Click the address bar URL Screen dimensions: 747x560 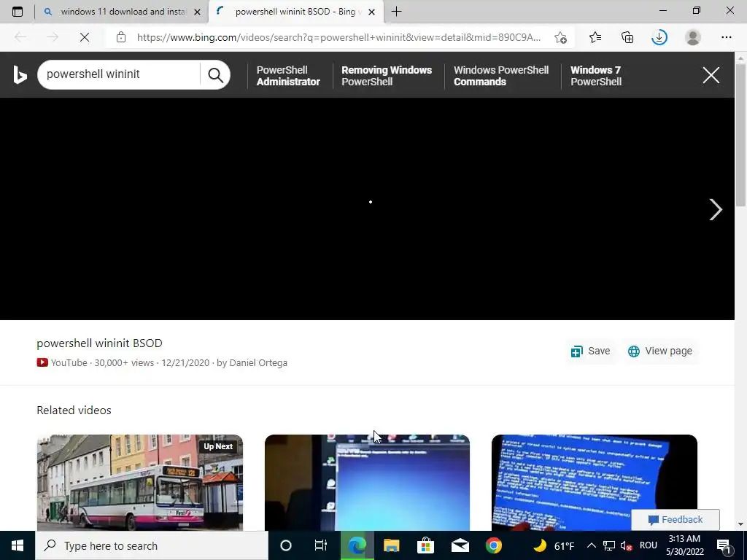tap(338, 37)
